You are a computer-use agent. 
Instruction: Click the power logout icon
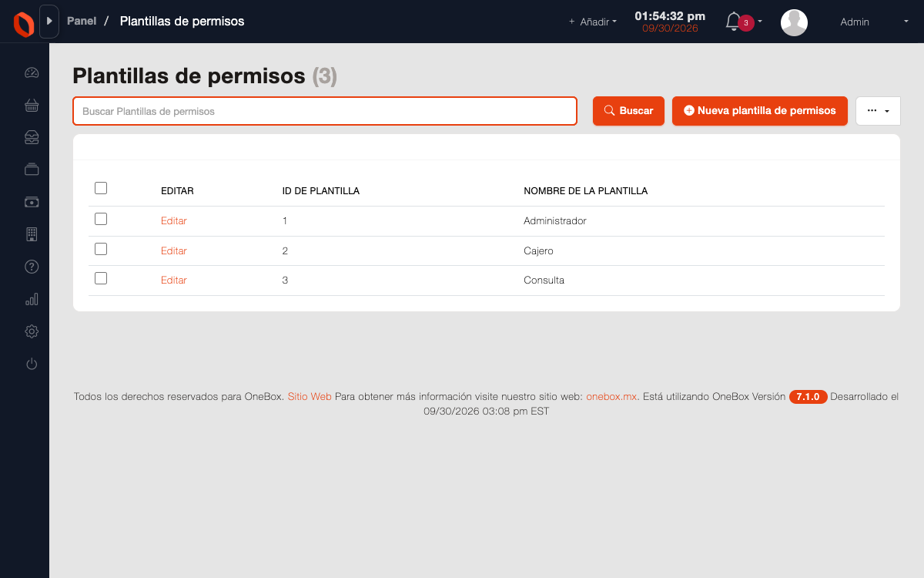point(32,364)
